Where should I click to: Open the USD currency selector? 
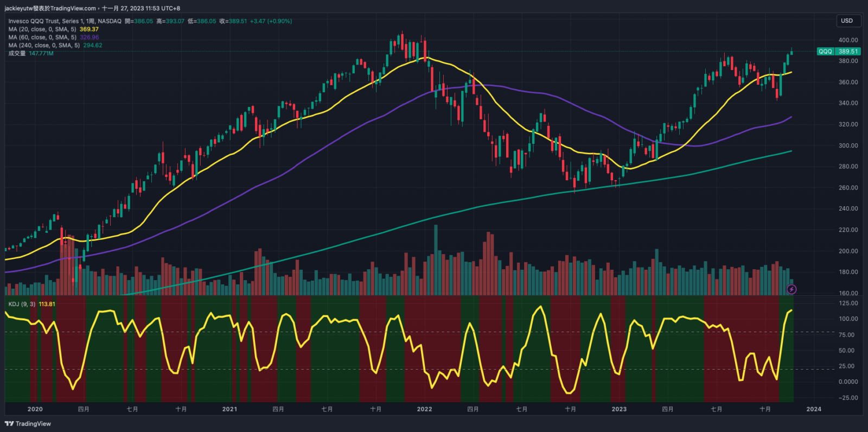tap(847, 21)
